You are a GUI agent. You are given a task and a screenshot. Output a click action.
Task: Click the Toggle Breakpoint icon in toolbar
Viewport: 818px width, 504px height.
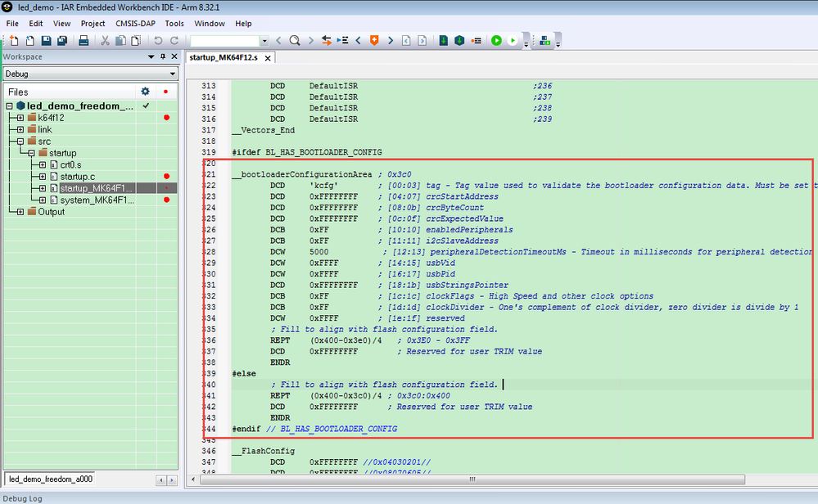(476, 40)
